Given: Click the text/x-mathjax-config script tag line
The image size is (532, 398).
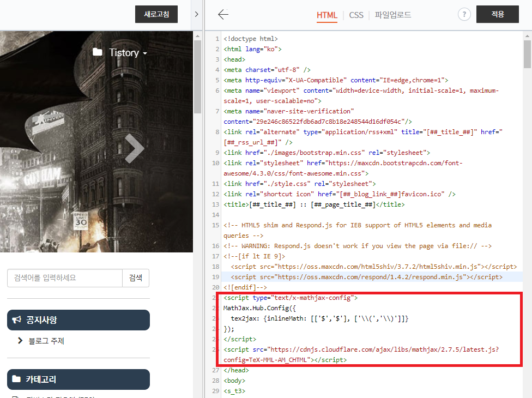Looking at the screenshot, I should point(291,298).
